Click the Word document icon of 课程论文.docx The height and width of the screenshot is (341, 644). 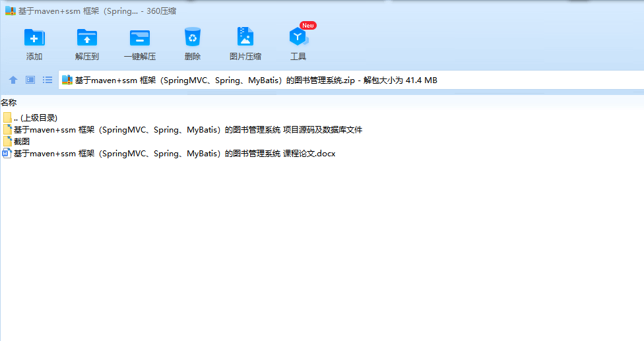coord(7,154)
